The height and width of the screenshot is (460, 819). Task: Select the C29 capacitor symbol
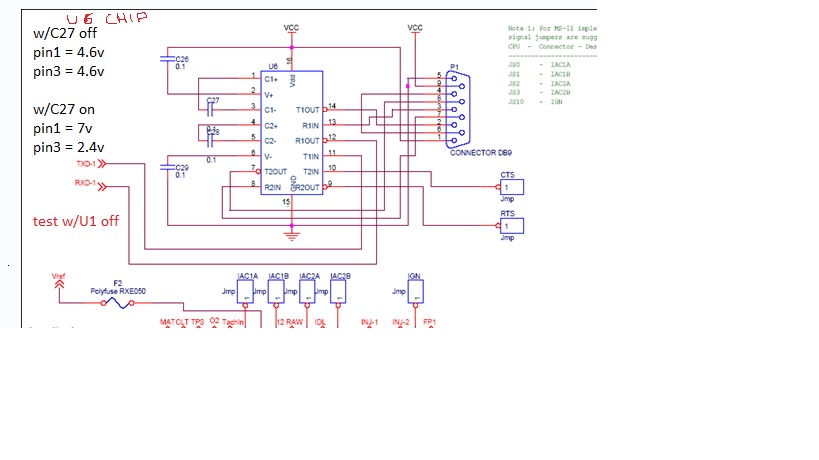167,167
